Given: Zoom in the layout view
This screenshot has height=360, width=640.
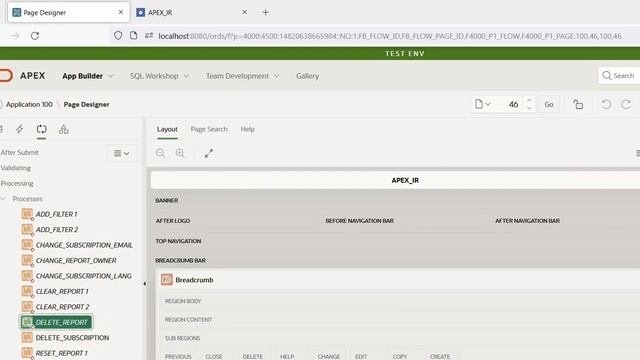Looking at the screenshot, I should pyautogui.click(x=180, y=153).
